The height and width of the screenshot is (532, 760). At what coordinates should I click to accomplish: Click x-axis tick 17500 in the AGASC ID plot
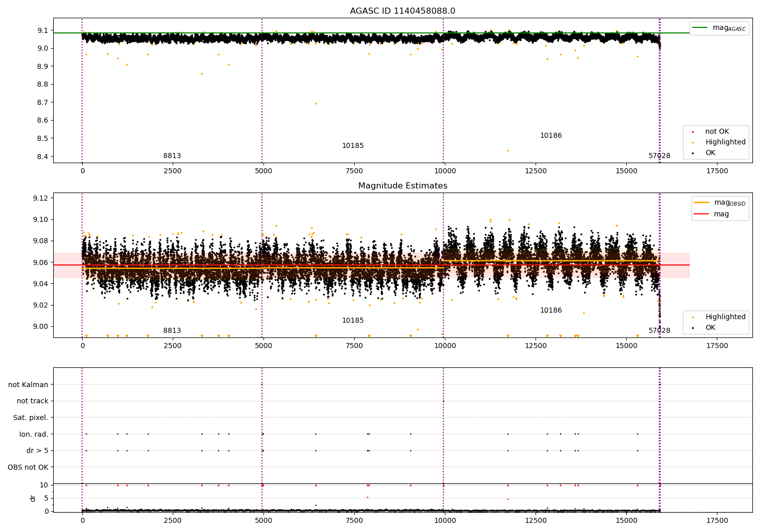point(717,171)
